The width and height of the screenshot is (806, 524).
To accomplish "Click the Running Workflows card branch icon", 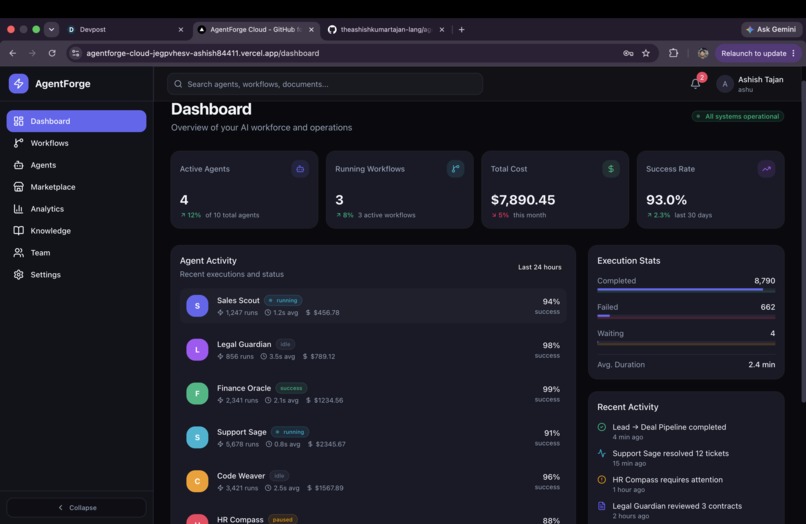I will [455, 169].
